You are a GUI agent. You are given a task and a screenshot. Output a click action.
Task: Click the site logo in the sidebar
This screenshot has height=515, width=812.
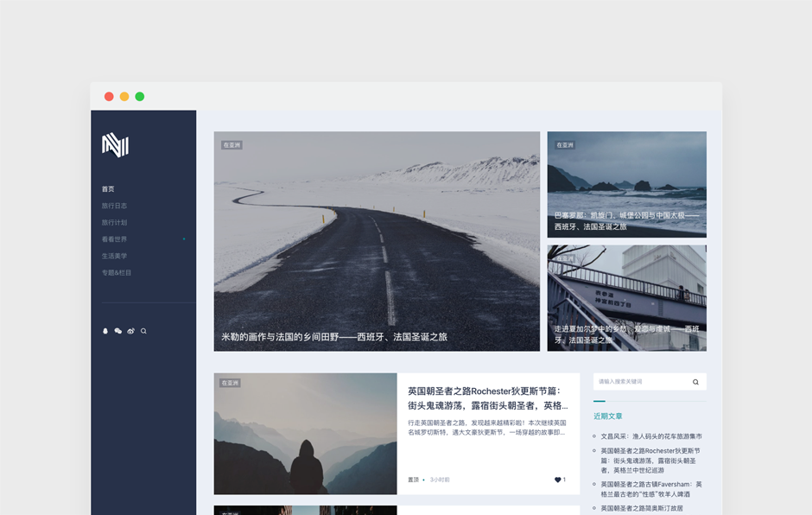[115, 145]
